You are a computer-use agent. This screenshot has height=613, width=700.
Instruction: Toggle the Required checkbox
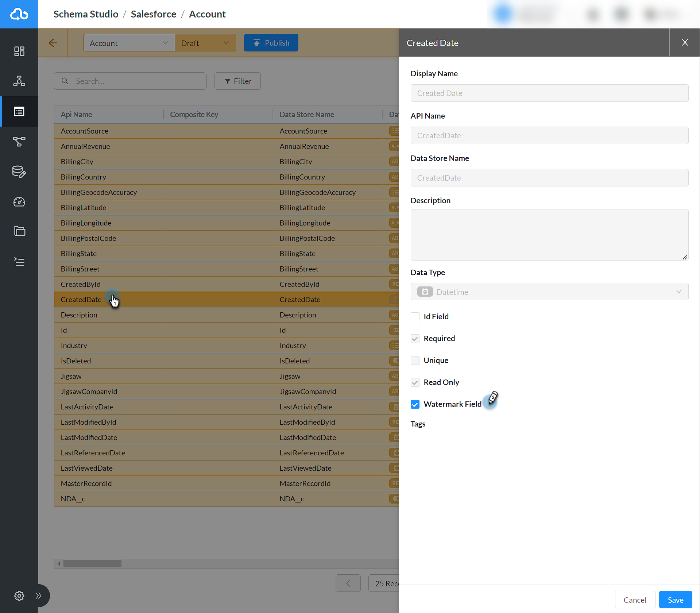pos(415,339)
